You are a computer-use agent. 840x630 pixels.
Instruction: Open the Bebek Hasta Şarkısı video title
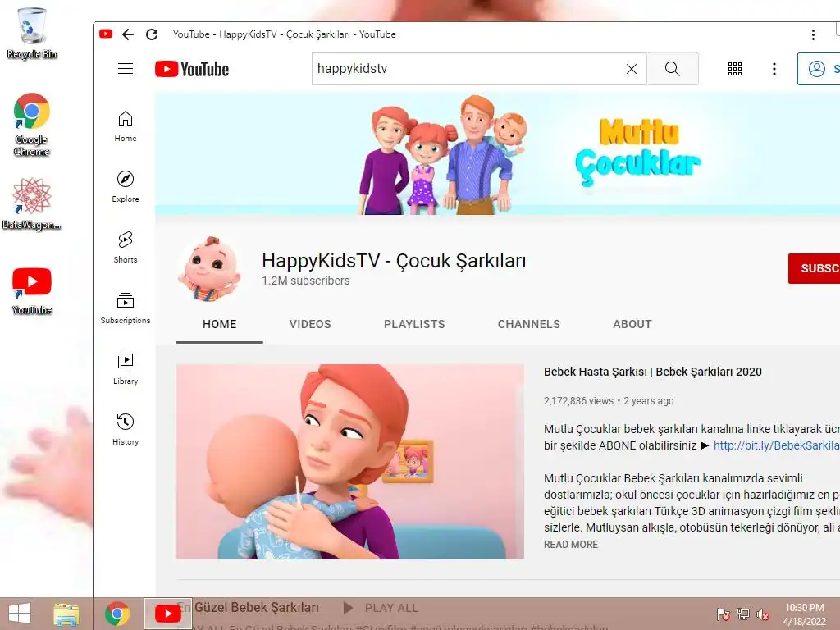coord(652,372)
